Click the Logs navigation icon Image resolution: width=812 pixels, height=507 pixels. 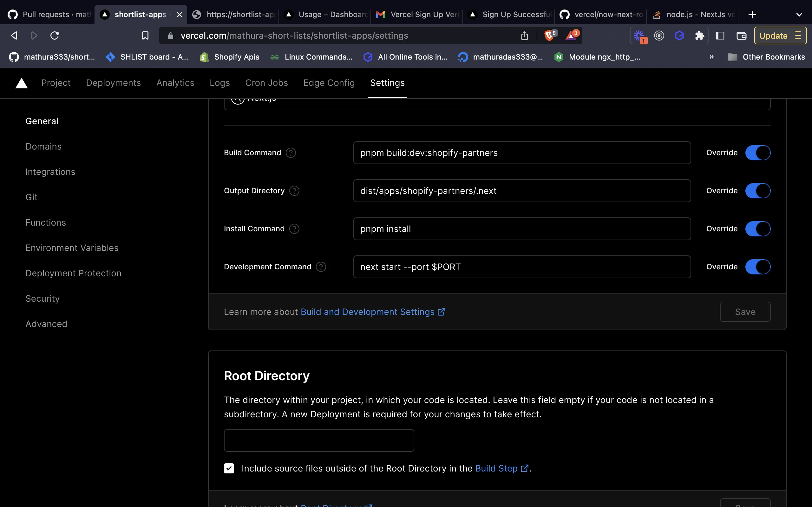tap(219, 83)
